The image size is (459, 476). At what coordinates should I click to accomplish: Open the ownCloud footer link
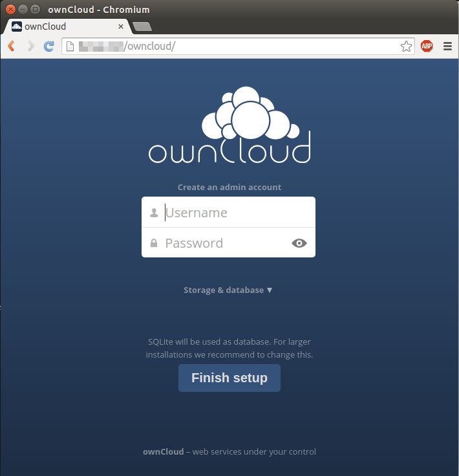(x=163, y=451)
